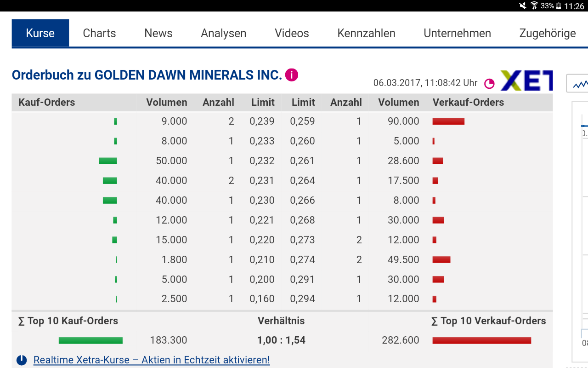Tap the muted sound icon in the status bar

pyautogui.click(x=523, y=6)
